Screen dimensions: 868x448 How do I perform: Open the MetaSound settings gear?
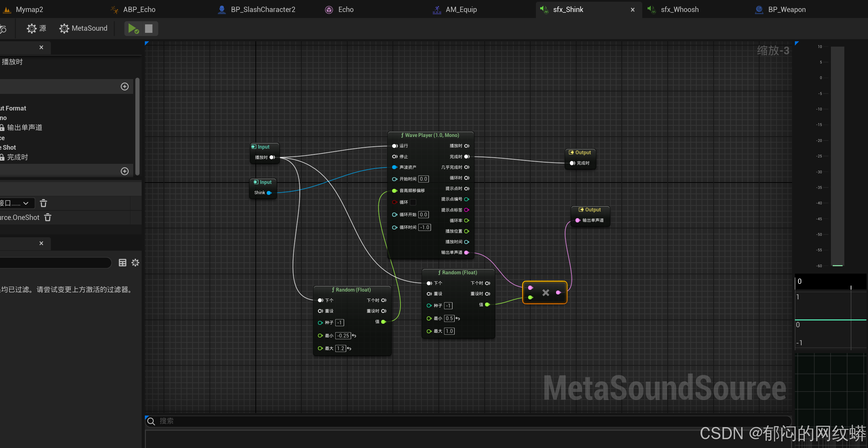point(64,29)
